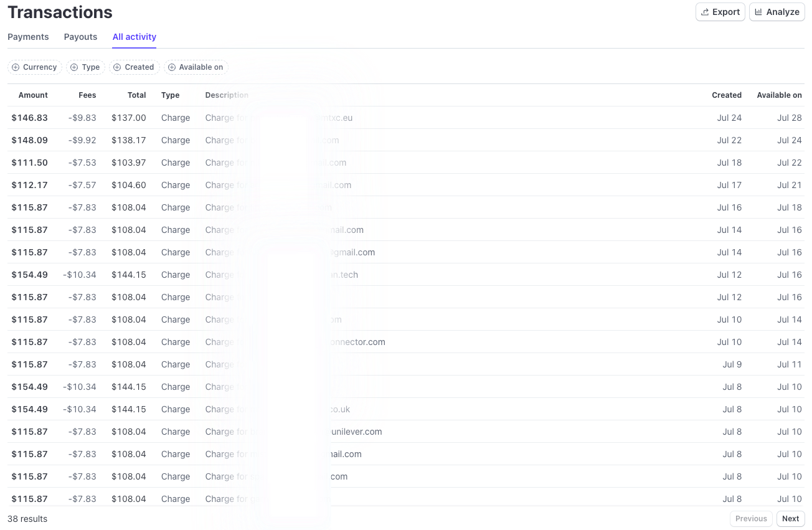The image size is (812, 530).
Task: Select the $111.50 amount cell
Action: pos(29,163)
